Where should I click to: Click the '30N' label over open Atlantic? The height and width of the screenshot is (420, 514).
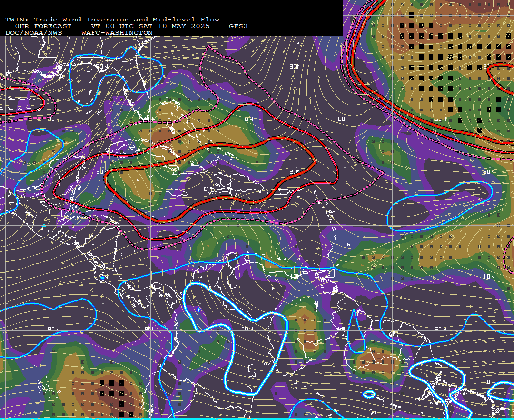tap(296, 66)
